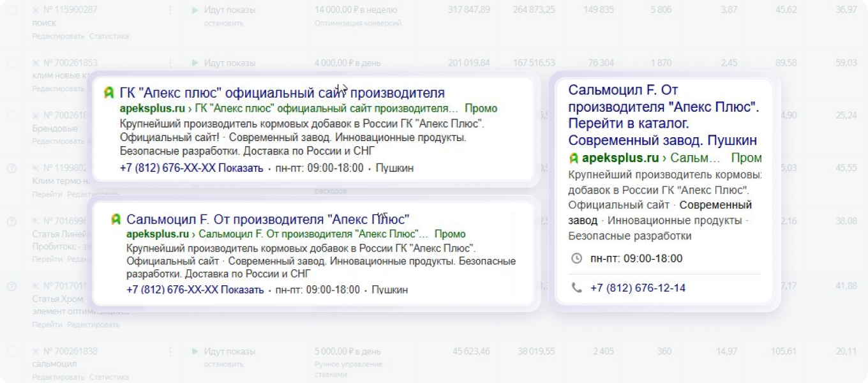This screenshot has width=868, height=383.
Task: Tick the checkbox for the сальмоцил campaign № 700261838
Action: pos(11,351)
